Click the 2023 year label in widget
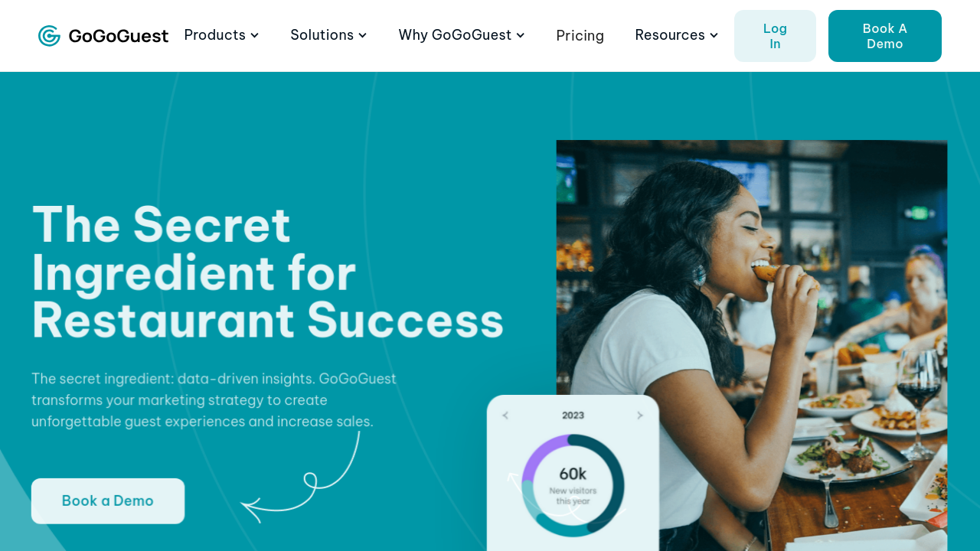Screen dimensions: 980x551 pyautogui.click(x=573, y=416)
